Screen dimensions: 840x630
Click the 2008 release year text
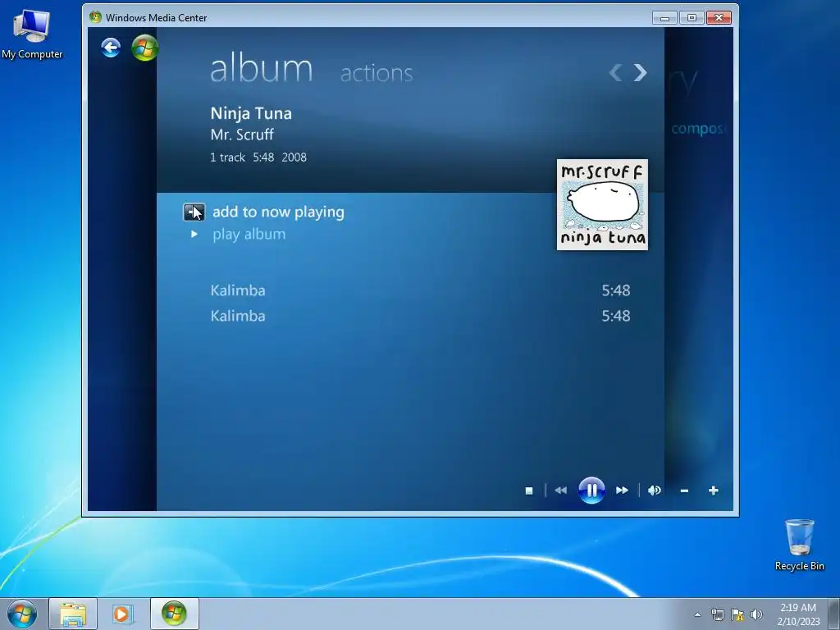point(294,157)
